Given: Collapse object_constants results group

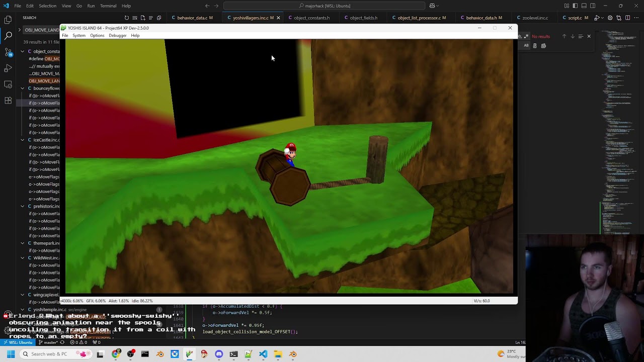Looking at the screenshot, I should pos(22,51).
